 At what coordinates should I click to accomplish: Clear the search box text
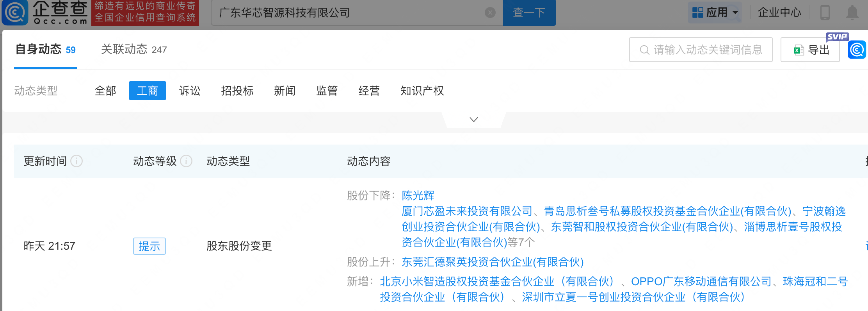(490, 13)
